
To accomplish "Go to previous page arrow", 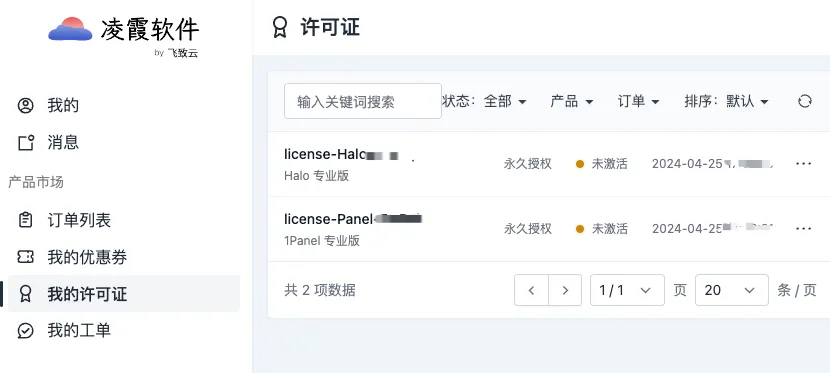I will 531,290.
